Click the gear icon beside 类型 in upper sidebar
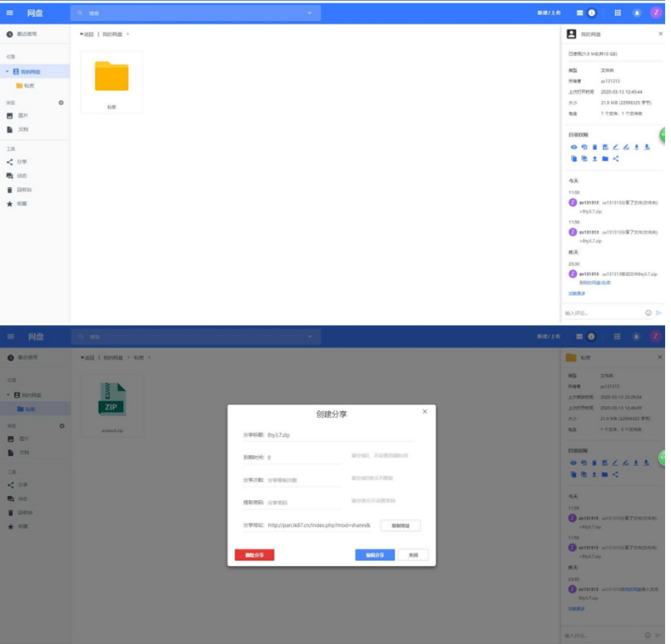 pyautogui.click(x=61, y=102)
